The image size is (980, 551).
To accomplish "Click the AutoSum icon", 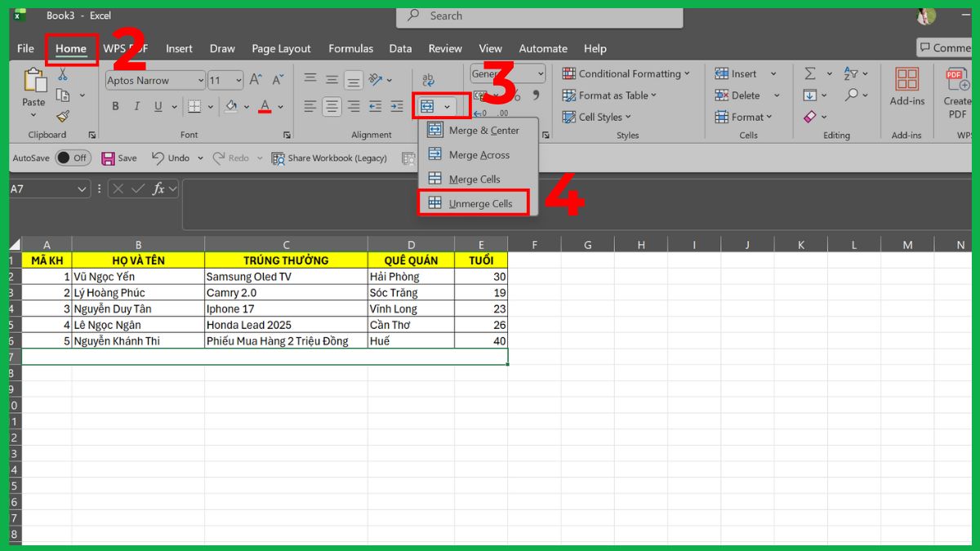I will pos(810,73).
